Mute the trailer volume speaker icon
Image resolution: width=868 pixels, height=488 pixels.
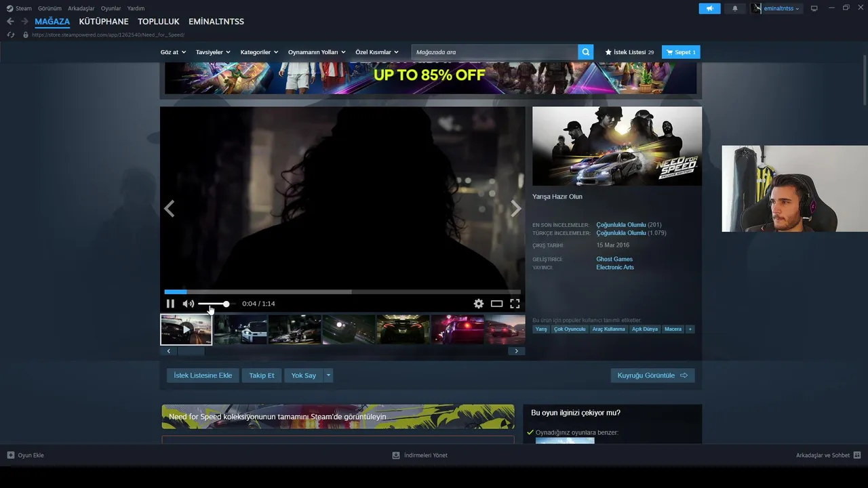click(x=189, y=304)
